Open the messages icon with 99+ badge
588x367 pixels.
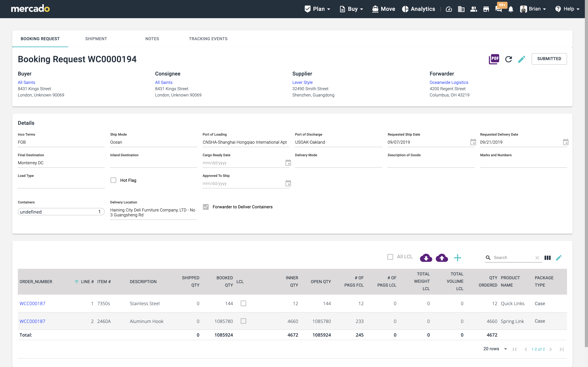click(499, 9)
